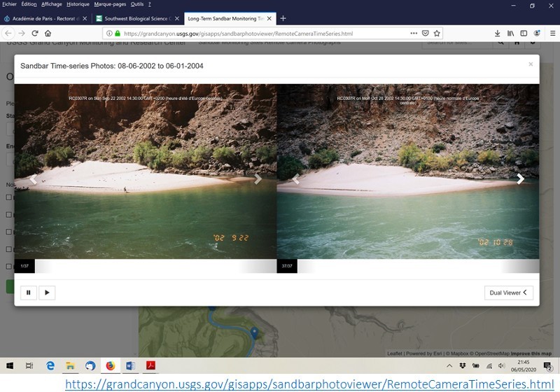This screenshot has width=560, height=392.
Task: Reload the page with the browser refresh icon
Action: coord(35,33)
